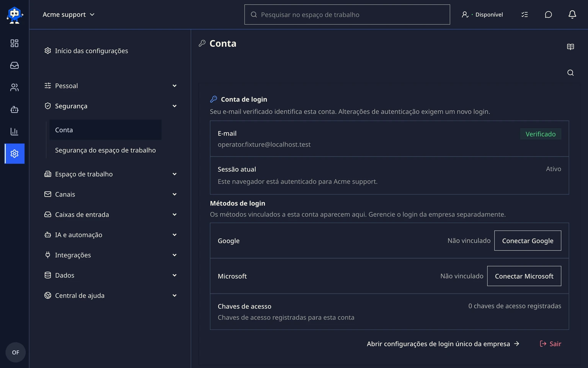The image size is (588, 368).
Task: Click the settings search magnifier icon
Action: 570,73
